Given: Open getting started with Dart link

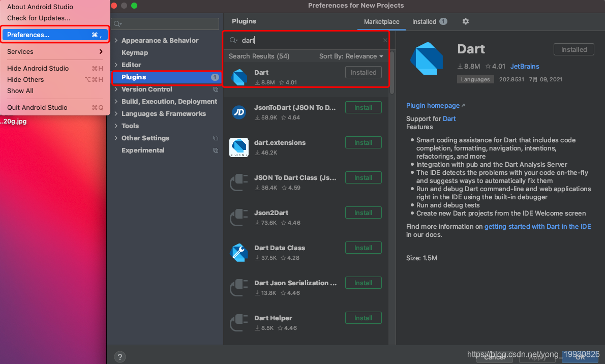Looking at the screenshot, I should point(537,227).
